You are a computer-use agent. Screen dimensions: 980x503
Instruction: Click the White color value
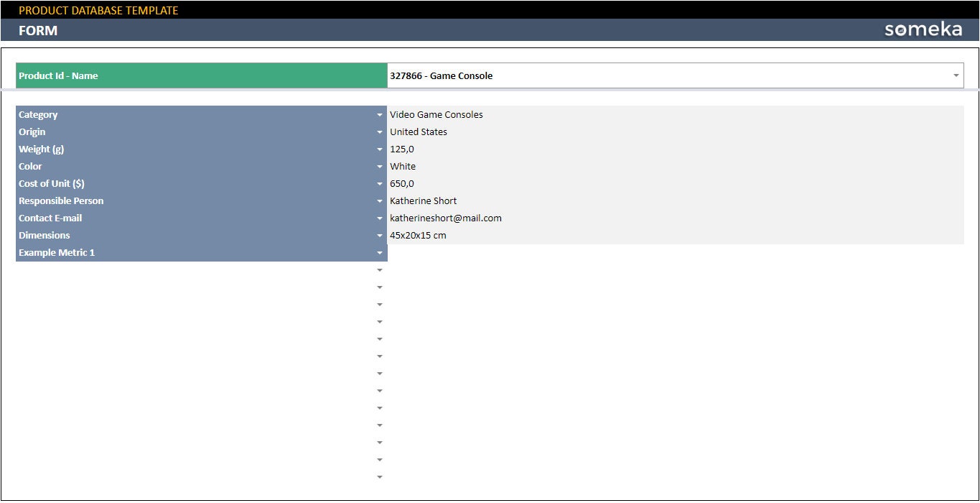pos(403,166)
